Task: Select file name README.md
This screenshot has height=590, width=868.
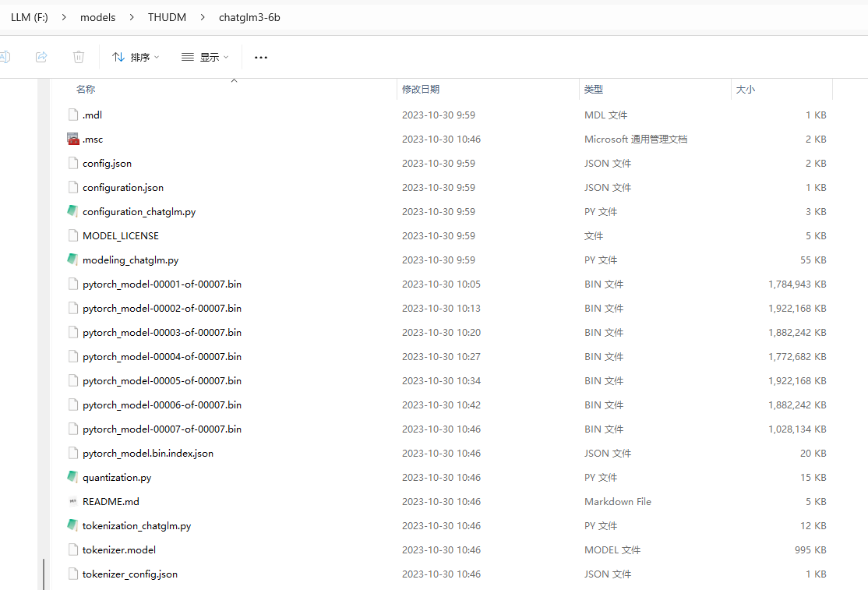Action: coord(111,501)
